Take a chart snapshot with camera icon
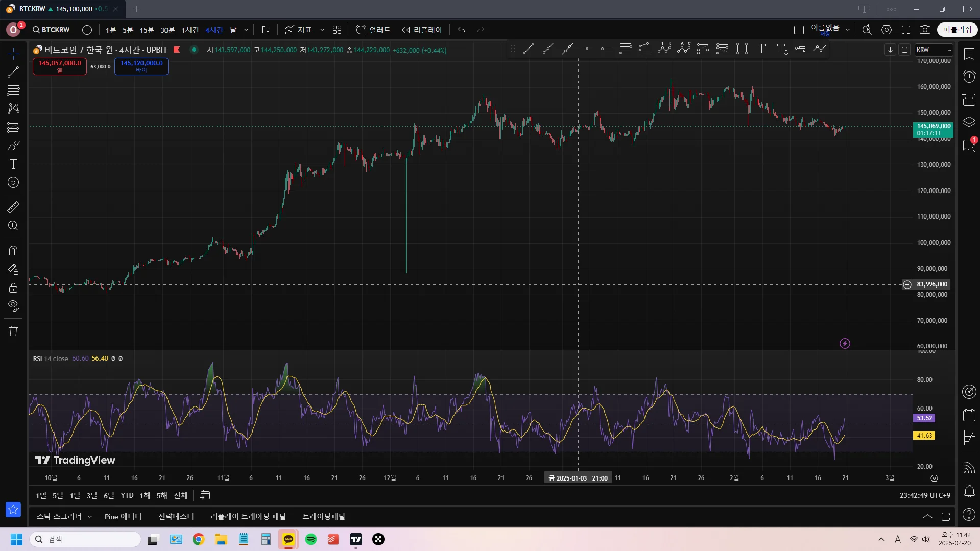The height and width of the screenshot is (551, 980). (925, 30)
